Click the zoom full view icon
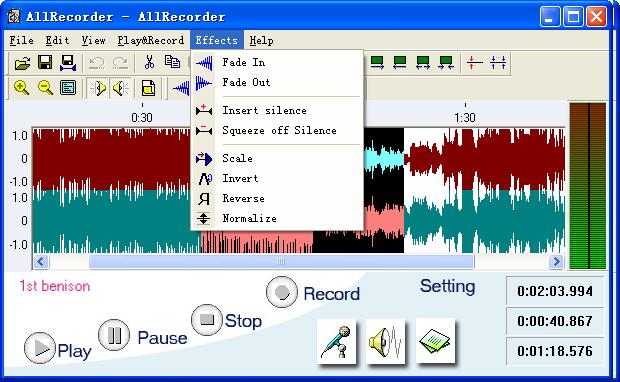The width and height of the screenshot is (620, 382). pyautogui.click(x=68, y=88)
